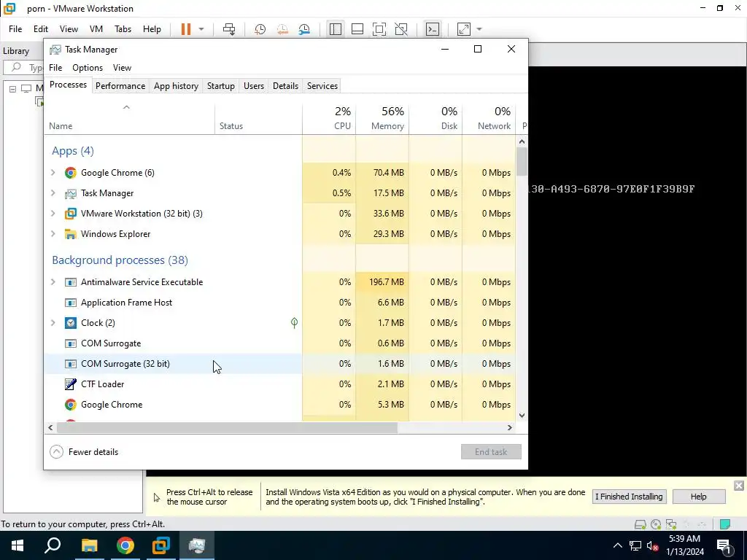This screenshot has width=747, height=560.
Task: Close the yellow install hint bar
Action: pyautogui.click(x=739, y=486)
